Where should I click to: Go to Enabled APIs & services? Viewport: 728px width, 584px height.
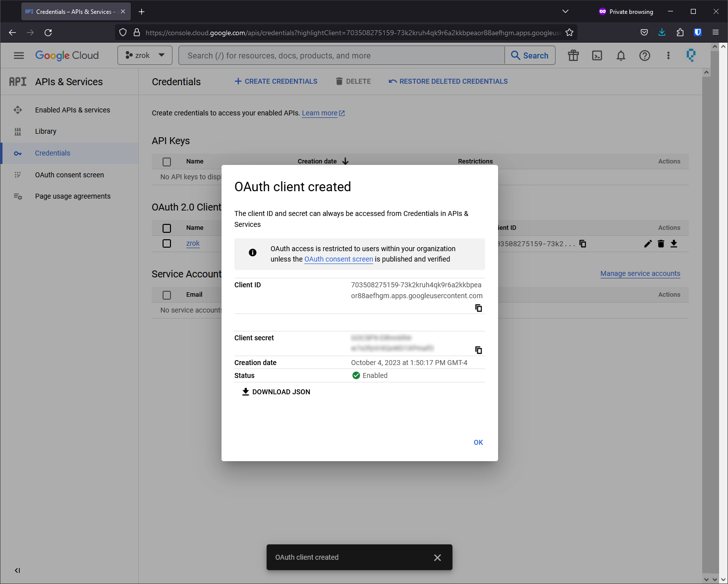pyautogui.click(x=72, y=110)
